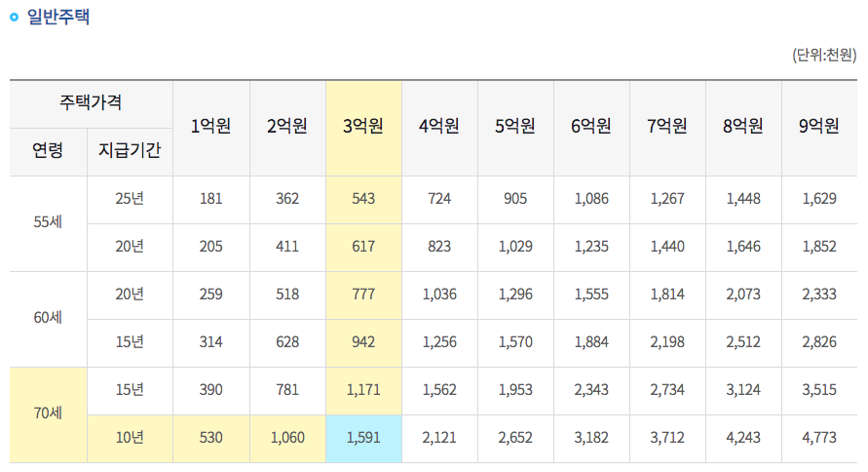
Task: Click the 781 table cell
Action: click(x=287, y=390)
